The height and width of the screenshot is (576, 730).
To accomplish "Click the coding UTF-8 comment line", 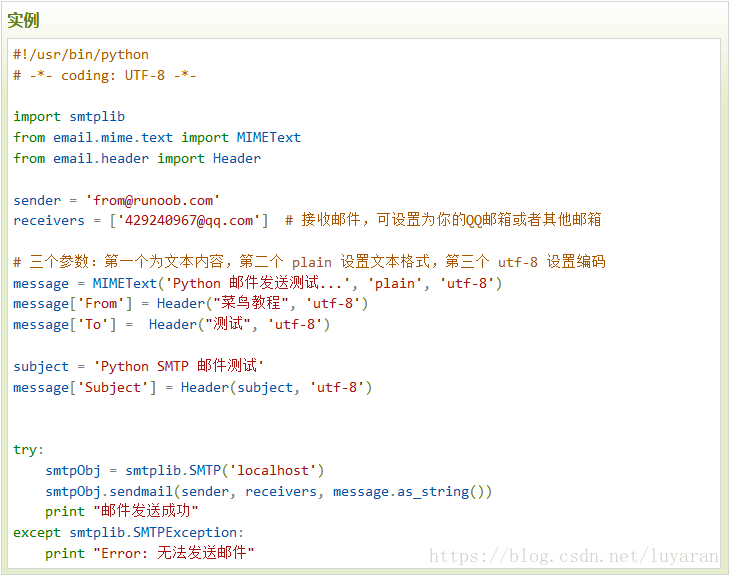I will (x=104, y=75).
